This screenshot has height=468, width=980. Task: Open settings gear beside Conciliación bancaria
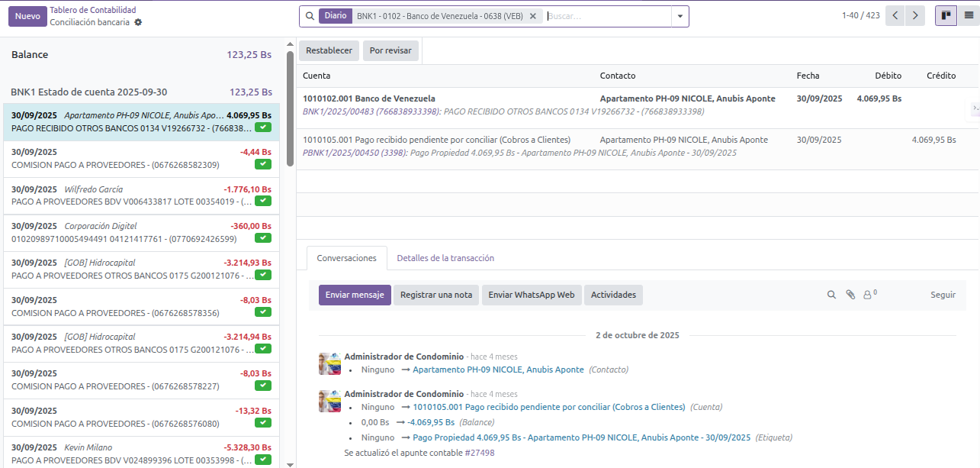[x=138, y=23]
